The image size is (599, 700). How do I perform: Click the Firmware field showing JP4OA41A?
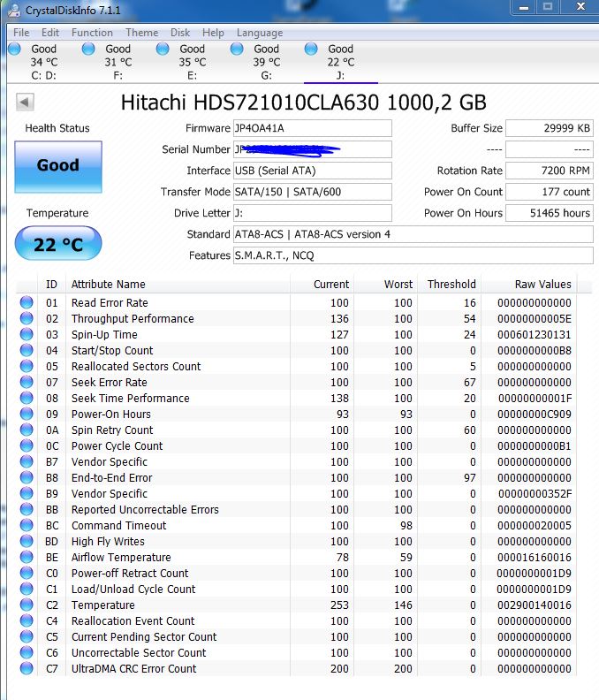point(313,128)
